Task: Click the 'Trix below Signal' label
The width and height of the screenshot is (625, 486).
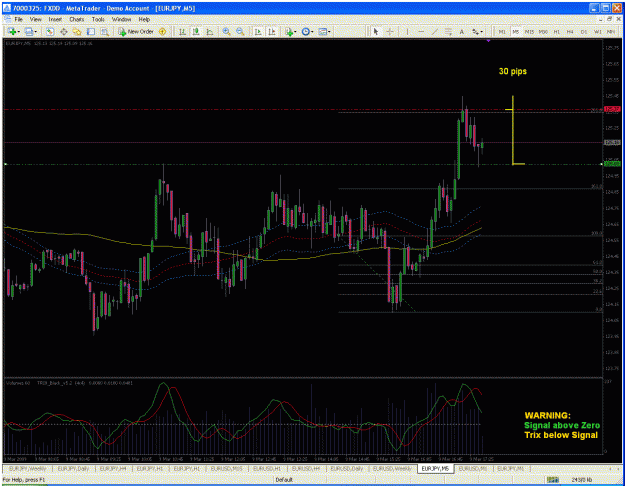Action: point(561,435)
